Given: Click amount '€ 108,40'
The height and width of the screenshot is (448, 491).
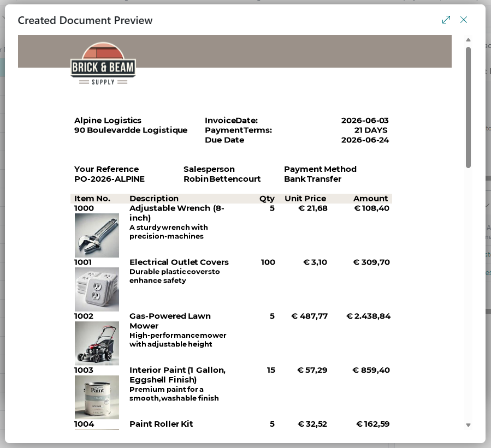Looking at the screenshot, I should tap(372, 208).
